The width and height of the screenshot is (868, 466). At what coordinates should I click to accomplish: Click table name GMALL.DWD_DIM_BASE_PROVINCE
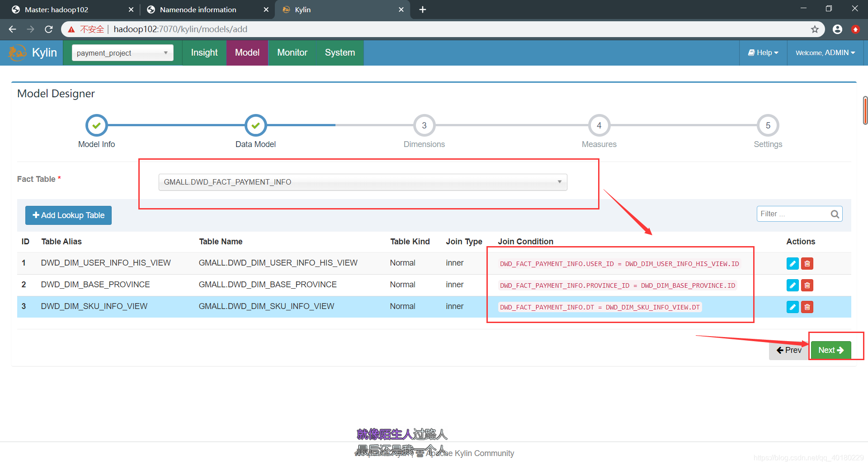268,285
